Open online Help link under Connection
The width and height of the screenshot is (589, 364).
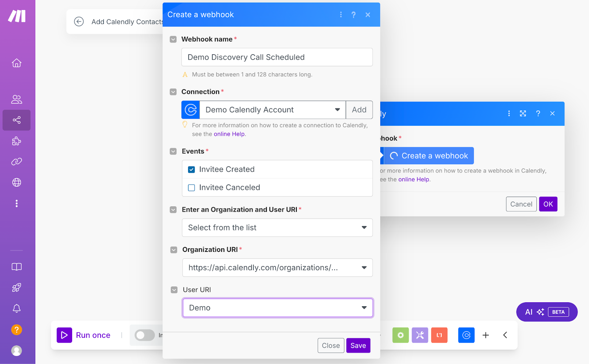coord(229,134)
